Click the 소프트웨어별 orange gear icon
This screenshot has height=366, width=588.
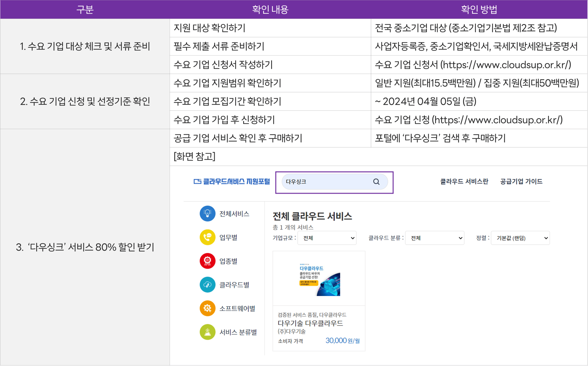[x=207, y=308]
